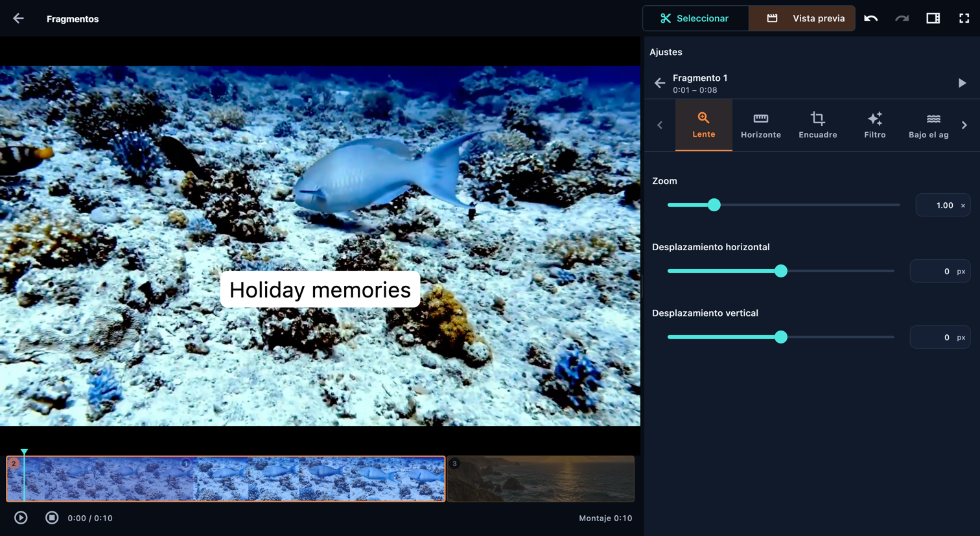Click the Montaje 0:10 duration label

[x=605, y=518]
